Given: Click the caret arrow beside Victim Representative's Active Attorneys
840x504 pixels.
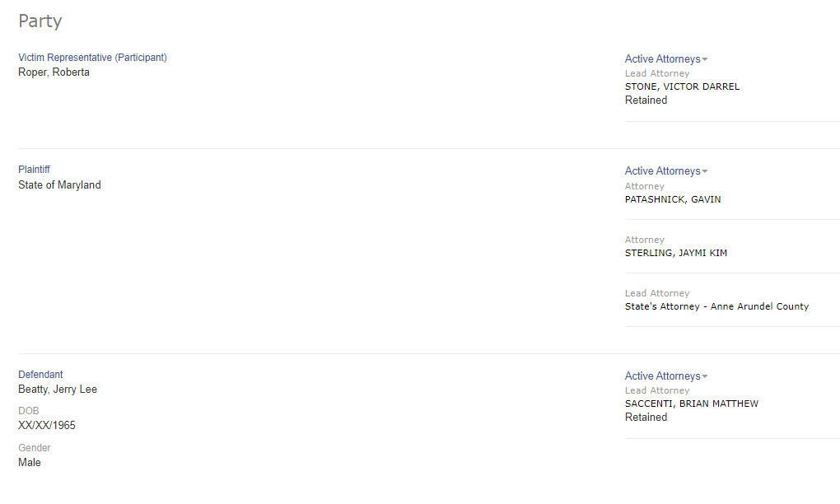Looking at the screenshot, I should (705, 59).
